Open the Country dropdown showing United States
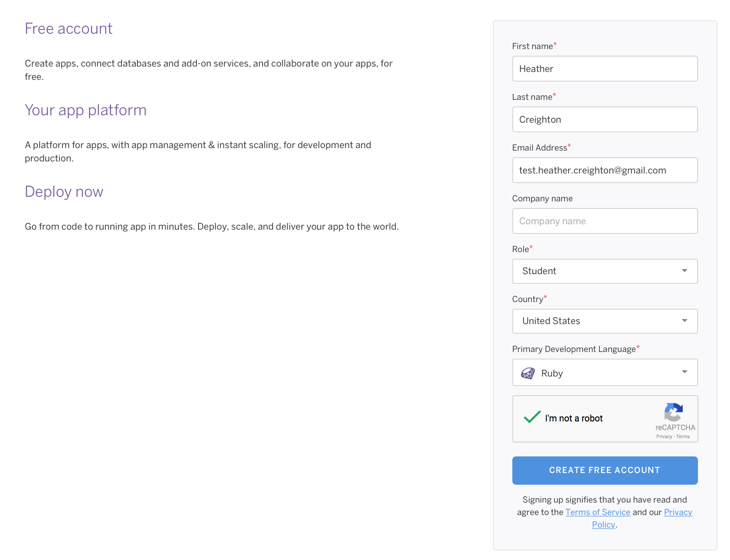This screenshot has height=560, width=730. tap(605, 321)
